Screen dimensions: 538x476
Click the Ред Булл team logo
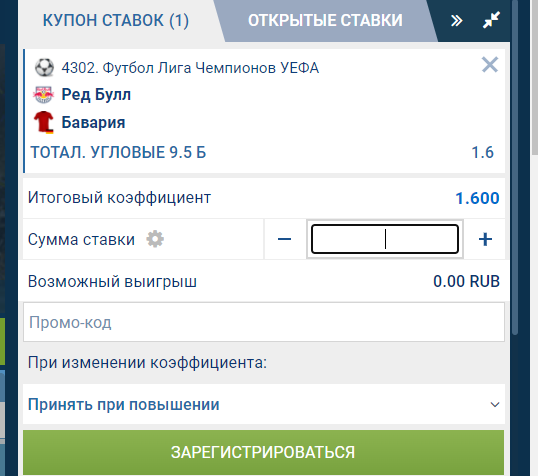tap(44, 95)
